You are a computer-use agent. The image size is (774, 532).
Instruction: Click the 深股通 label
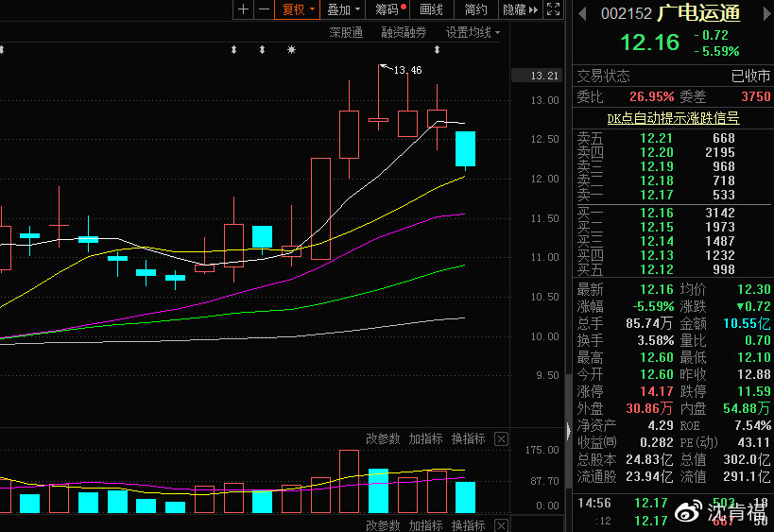[346, 32]
